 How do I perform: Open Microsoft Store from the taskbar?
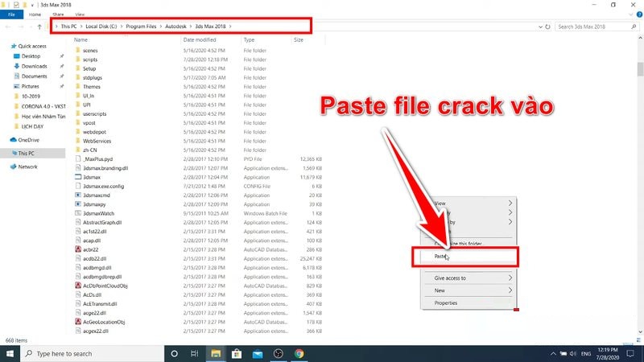point(237,353)
